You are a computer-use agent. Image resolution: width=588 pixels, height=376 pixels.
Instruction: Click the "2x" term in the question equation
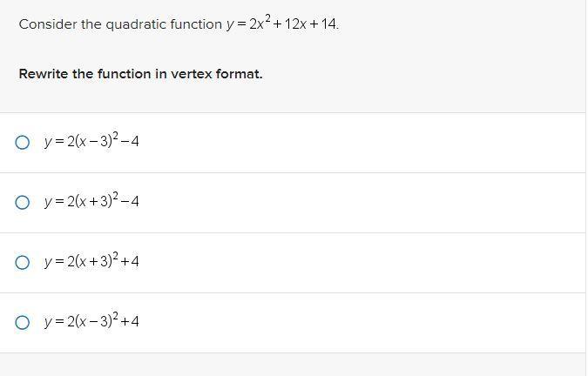[255, 24]
